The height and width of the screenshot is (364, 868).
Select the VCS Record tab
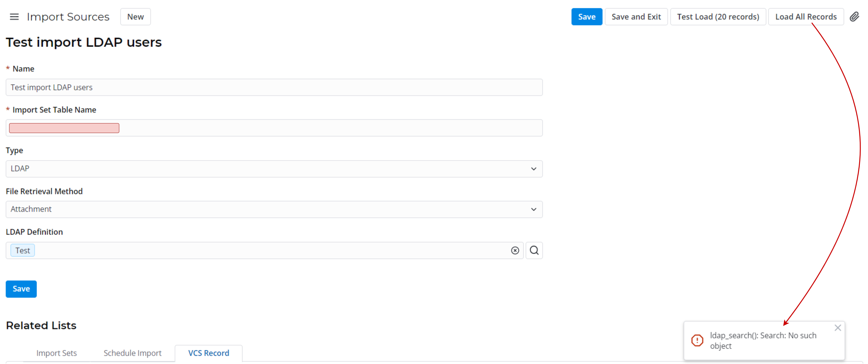(209, 353)
